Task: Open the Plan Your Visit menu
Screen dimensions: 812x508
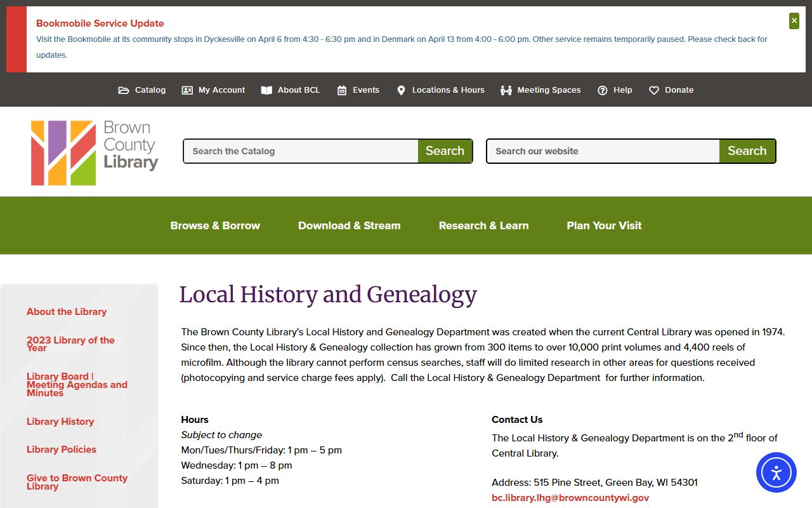Action: point(604,225)
